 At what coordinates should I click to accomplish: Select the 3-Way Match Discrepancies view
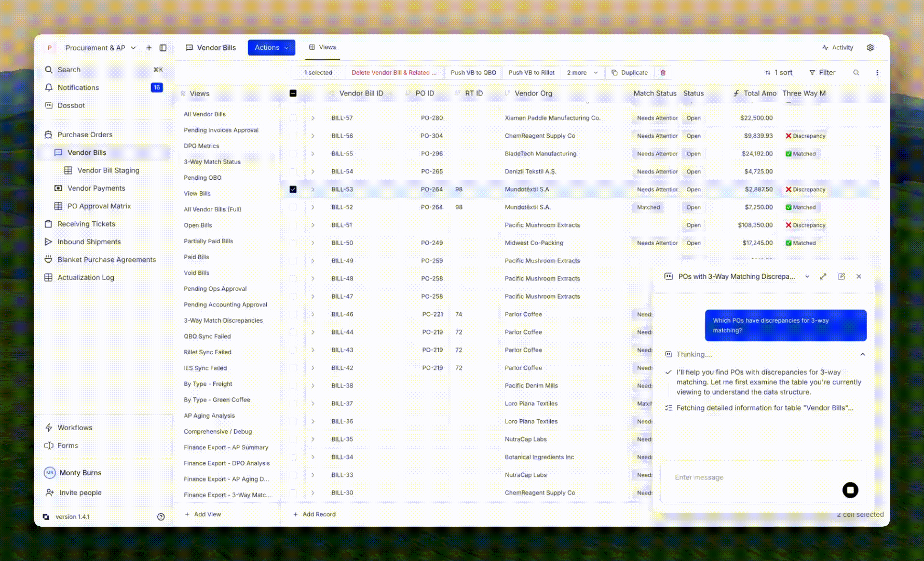pyautogui.click(x=223, y=320)
